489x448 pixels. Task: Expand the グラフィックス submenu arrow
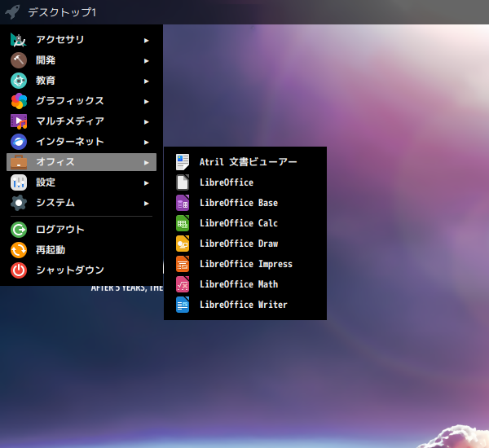[146, 102]
